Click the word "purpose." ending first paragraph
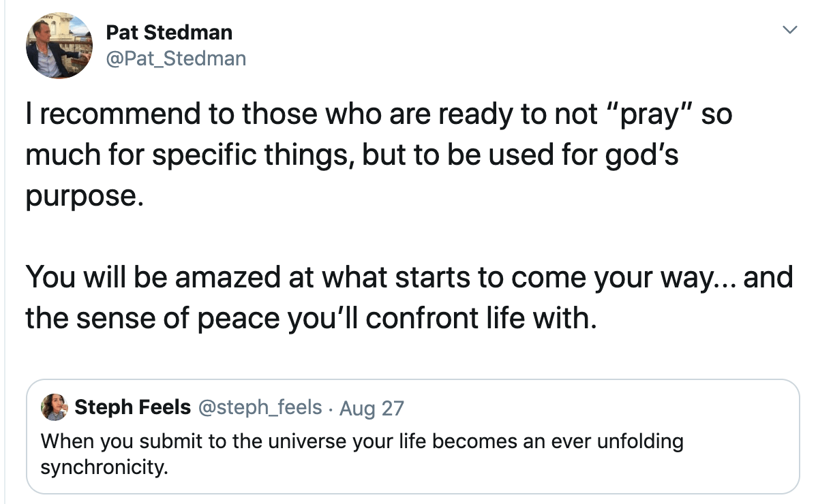The width and height of the screenshot is (818, 504). coord(85,197)
